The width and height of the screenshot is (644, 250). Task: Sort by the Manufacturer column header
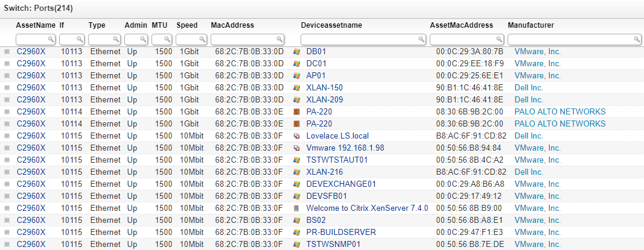click(x=531, y=25)
